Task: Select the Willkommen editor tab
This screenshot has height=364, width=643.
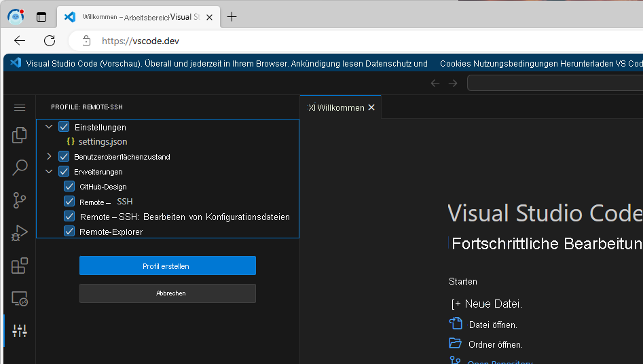Action: 341,107
